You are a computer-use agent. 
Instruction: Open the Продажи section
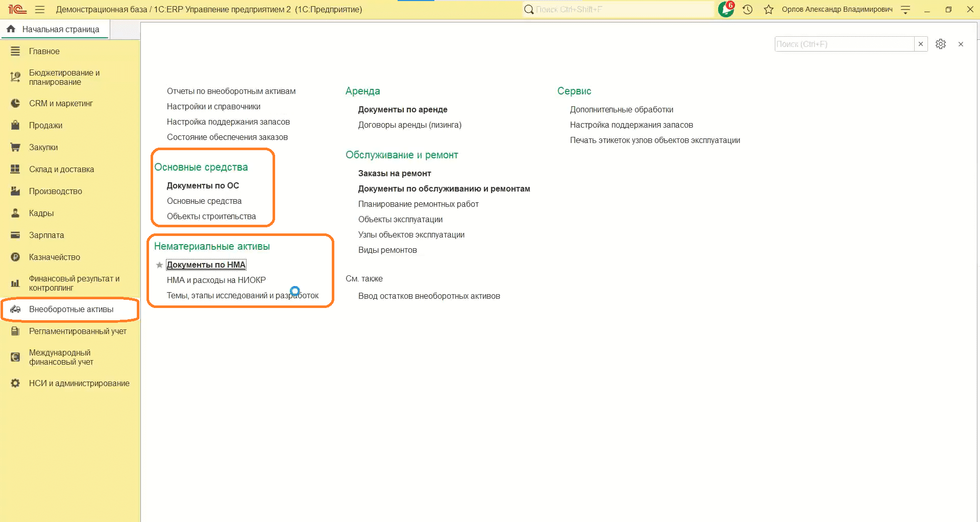[x=45, y=125]
